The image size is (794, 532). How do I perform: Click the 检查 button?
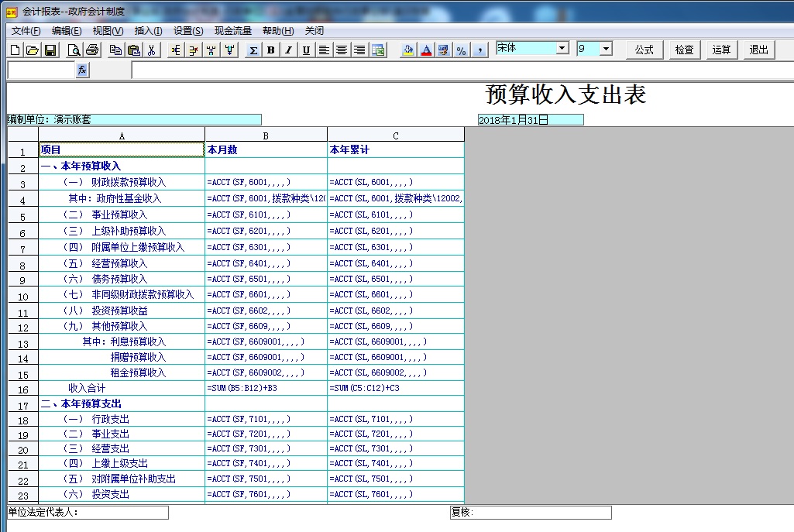[684, 50]
